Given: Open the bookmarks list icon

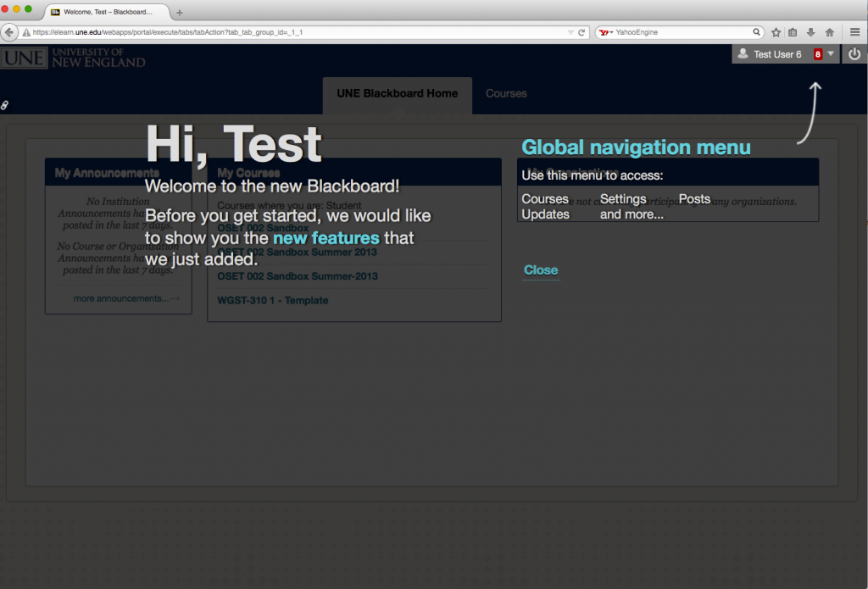Looking at the screenshot, I should [x=793, y=33].
